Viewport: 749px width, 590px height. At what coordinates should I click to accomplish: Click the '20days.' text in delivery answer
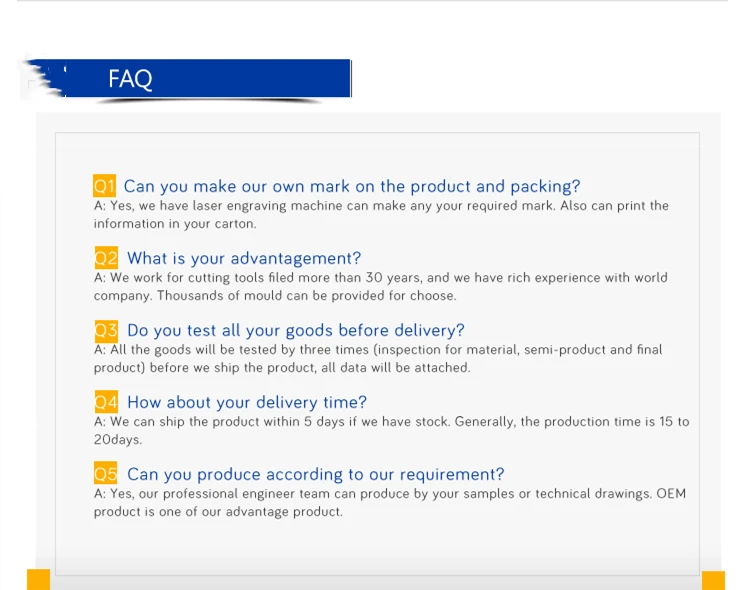tap(118, 440)
